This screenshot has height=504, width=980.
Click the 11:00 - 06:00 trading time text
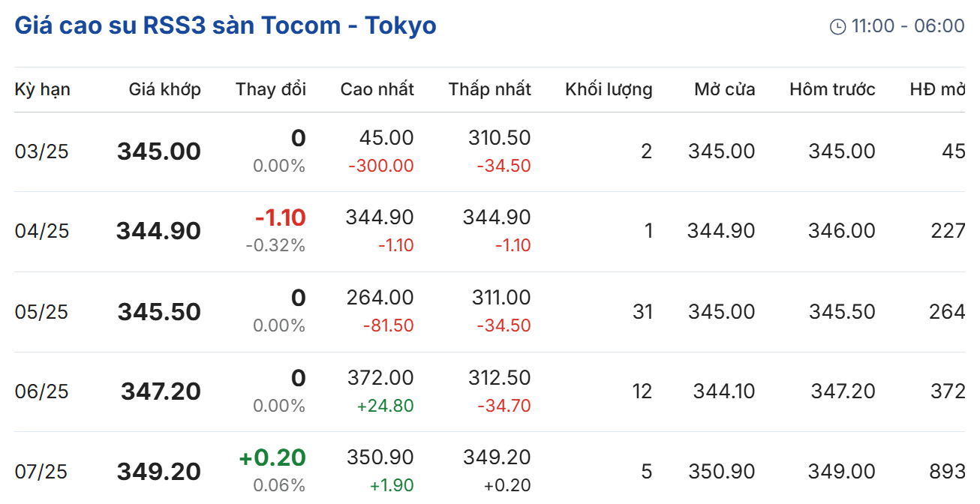[907, 26]
